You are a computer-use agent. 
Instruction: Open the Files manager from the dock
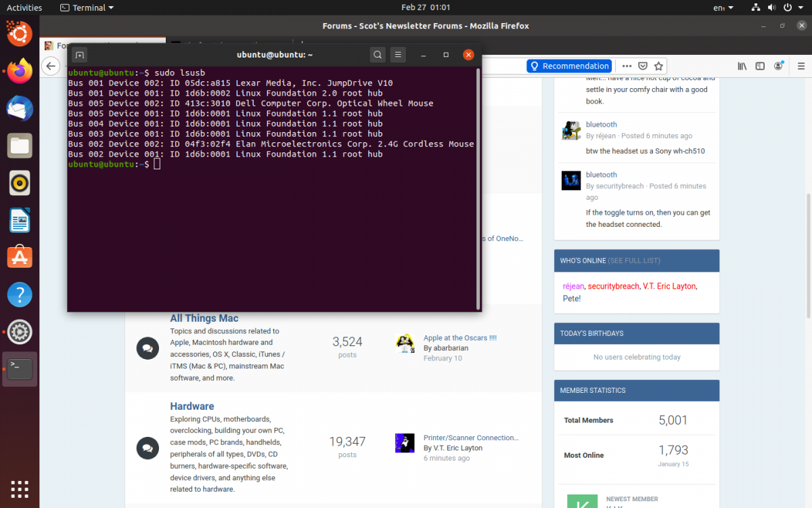pos(20,146)
